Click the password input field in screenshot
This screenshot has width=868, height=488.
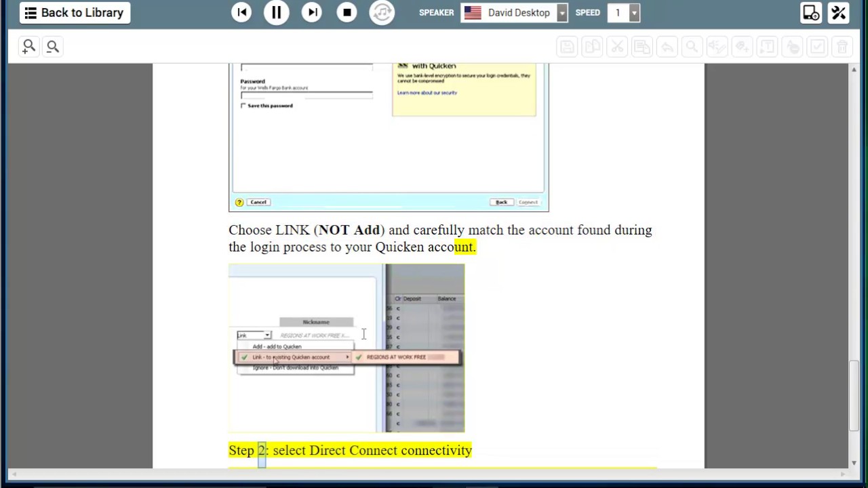point(307,95)
